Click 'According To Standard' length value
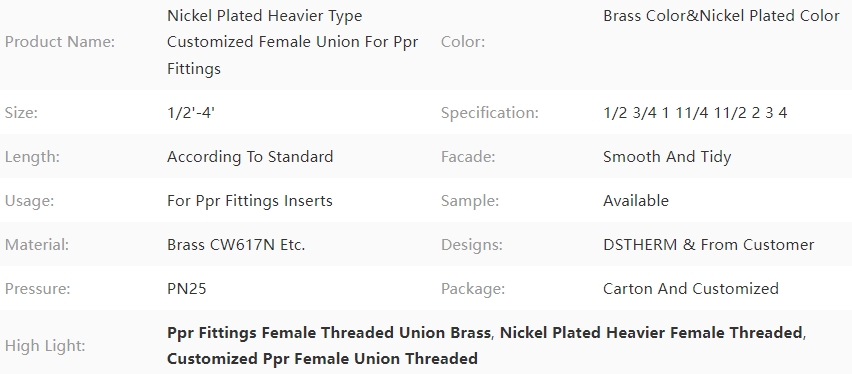The image size is (852, 374). coord(250,157)
